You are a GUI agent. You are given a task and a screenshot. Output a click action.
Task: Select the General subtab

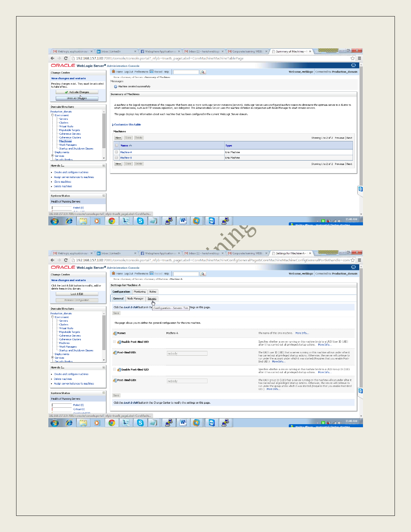(x=118, y=298)
